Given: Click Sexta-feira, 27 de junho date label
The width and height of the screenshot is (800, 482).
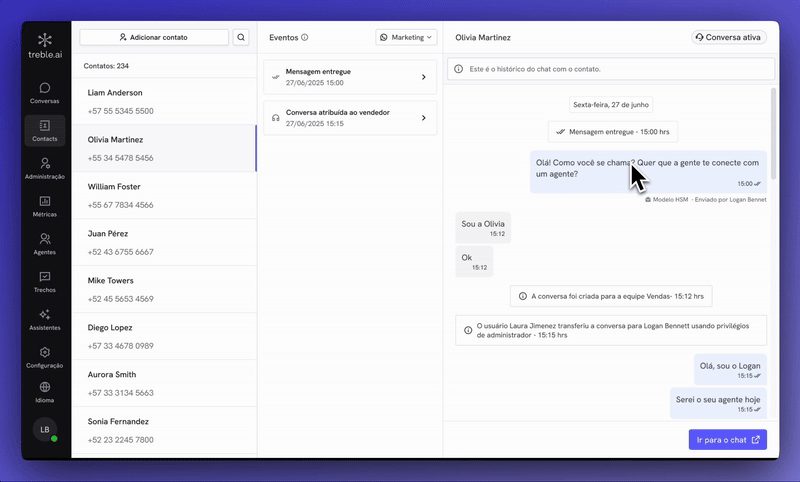Looking at the screenshot, I should pyautogui.click(x=611, y=105).
